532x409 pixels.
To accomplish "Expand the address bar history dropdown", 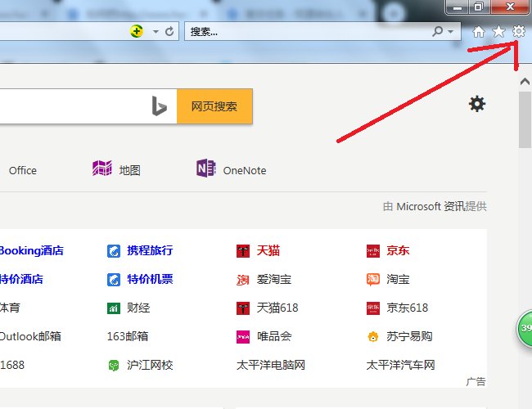I will [x=156, y=32].
